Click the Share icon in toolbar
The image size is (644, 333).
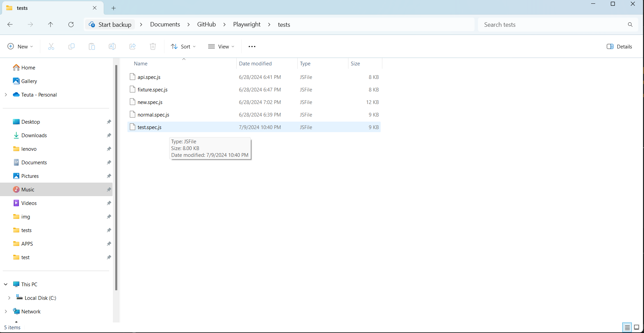pos(133,46)
